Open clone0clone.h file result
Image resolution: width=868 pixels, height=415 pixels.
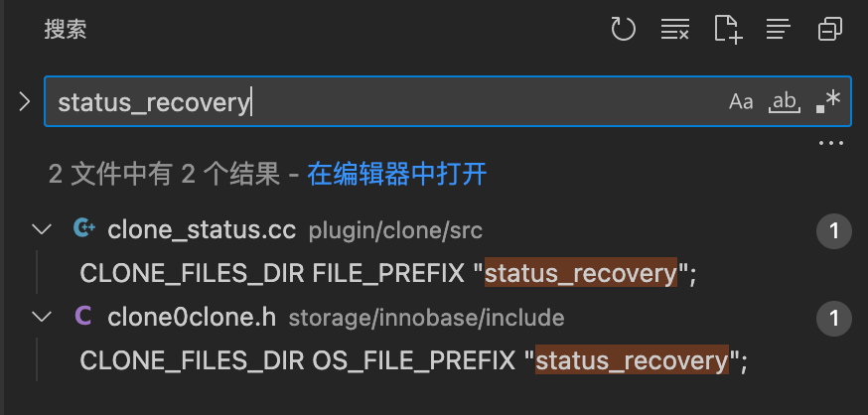click(191, 318)
